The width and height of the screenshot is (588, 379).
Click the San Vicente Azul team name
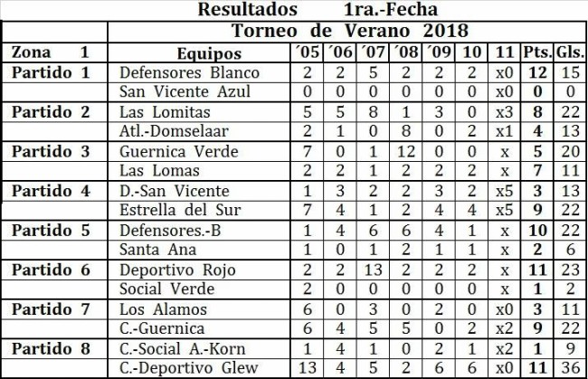(185, 92)
